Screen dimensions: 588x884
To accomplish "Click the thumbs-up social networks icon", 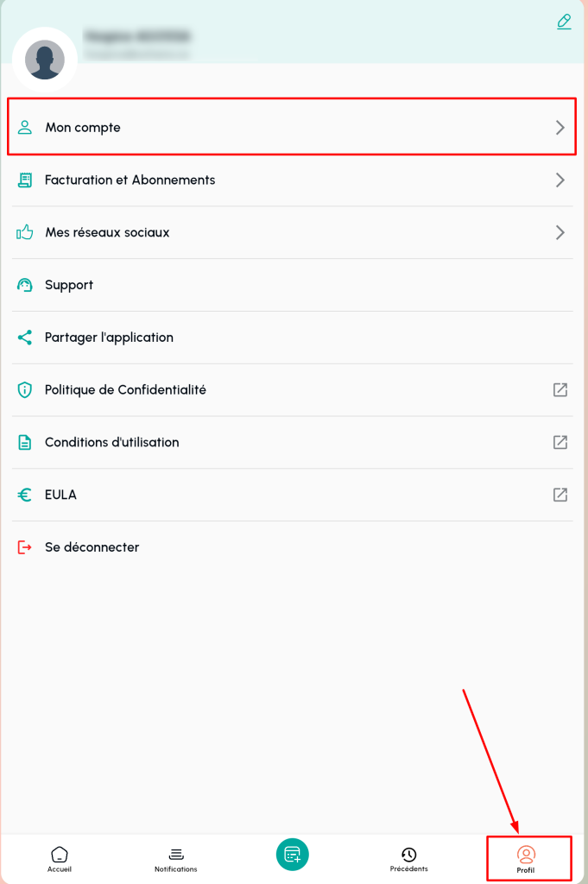I will point(25,233).
